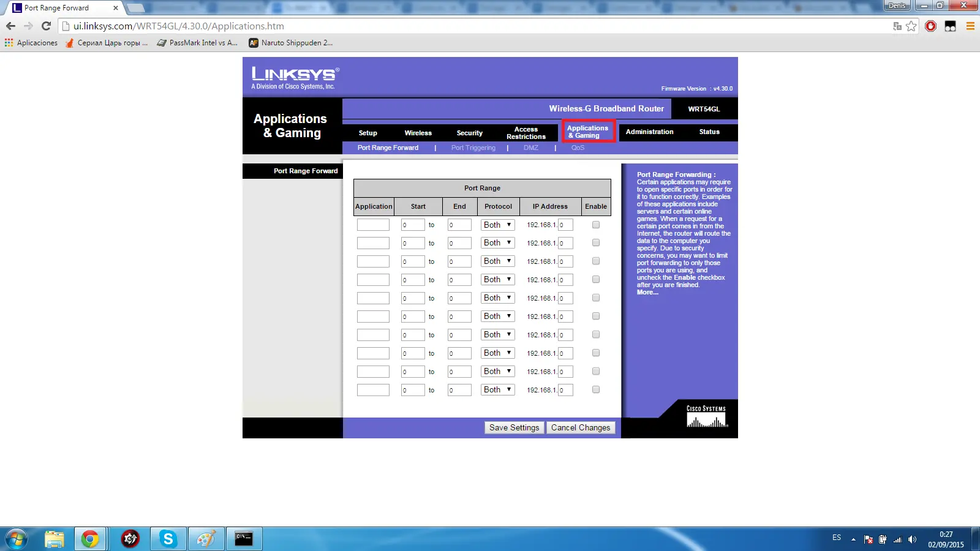
Task: Click the translate page icon in address bar
Action: (x=897, y=26)
